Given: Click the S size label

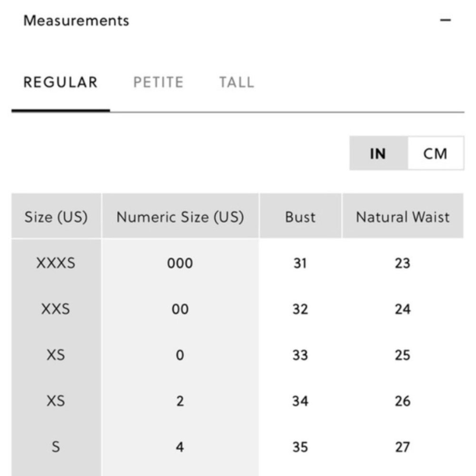Looking at the screenshot, I should click(x=56, y=447).
